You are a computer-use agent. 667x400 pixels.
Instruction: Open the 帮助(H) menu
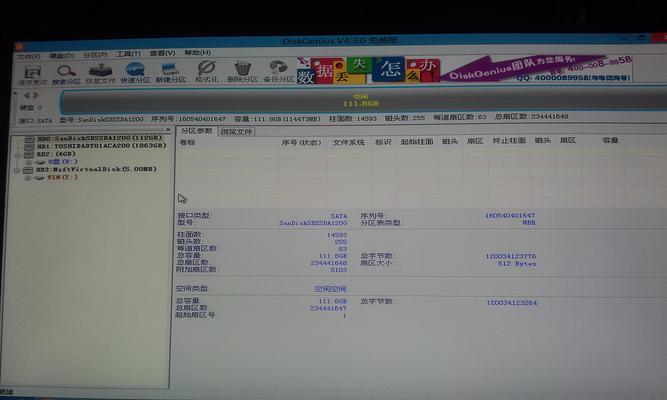tap(197, 53)
